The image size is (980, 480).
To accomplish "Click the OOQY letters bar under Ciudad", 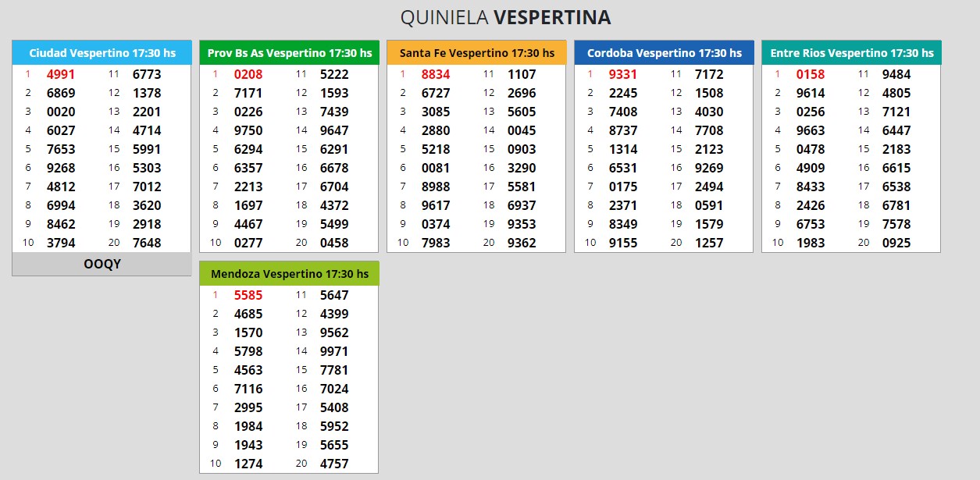I will point(102,264).
